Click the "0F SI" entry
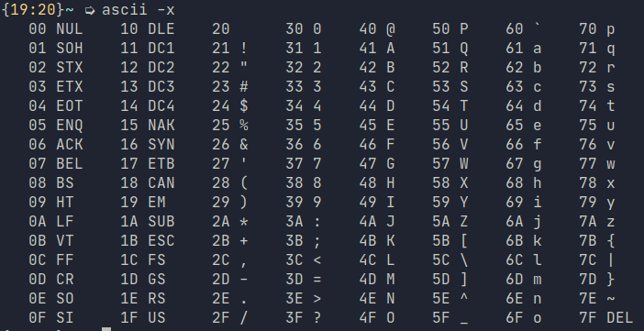644x331 pixels. tap(51, 318)
